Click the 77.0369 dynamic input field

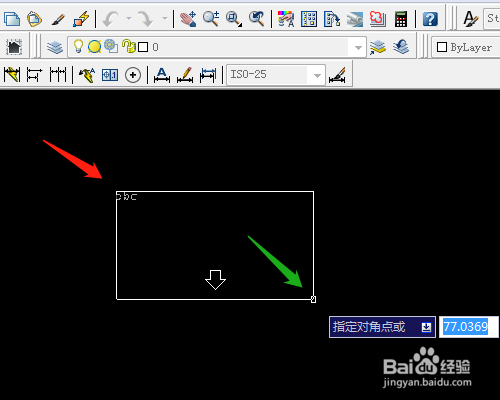pos(469,327)
